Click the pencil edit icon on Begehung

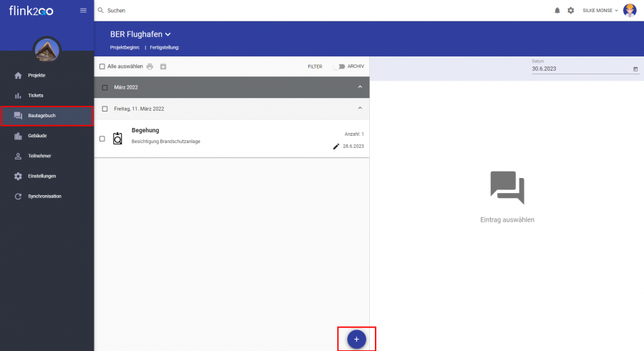tap(336, 146)
